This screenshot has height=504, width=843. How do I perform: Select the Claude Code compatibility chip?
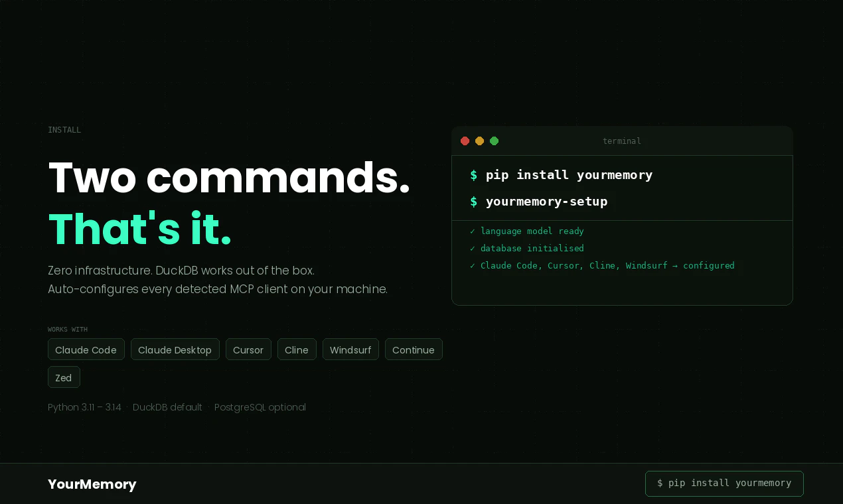pos(86,349)
